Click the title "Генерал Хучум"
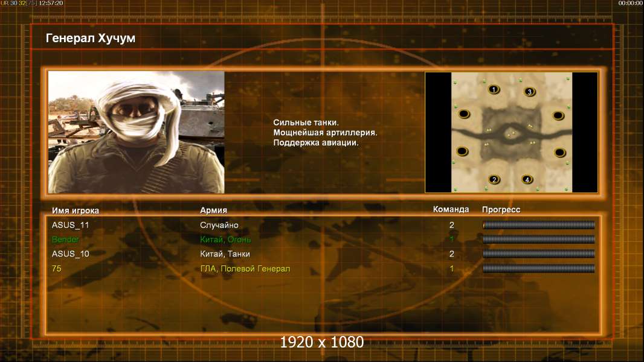The image size is (644, 362). 91,38
